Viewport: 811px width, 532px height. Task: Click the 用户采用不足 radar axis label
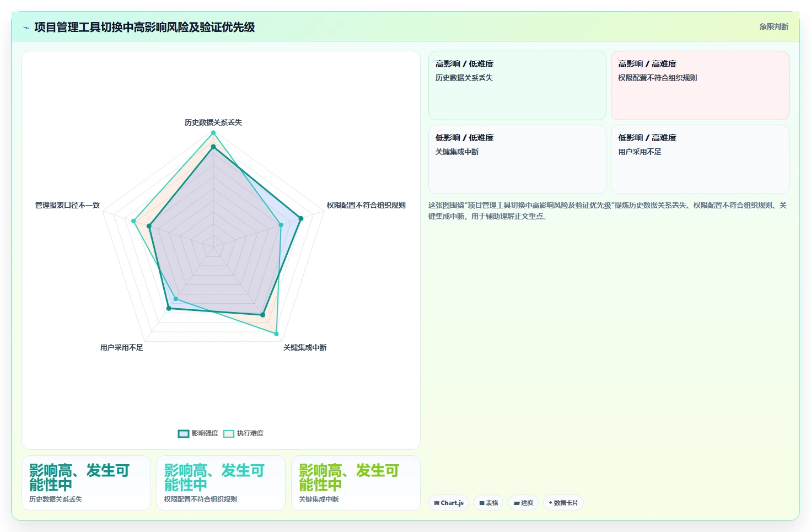pos(122,347)
